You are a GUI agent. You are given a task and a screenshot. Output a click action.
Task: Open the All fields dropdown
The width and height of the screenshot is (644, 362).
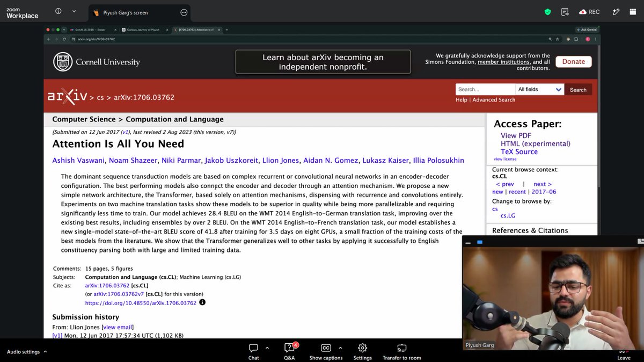pos(539,90)
